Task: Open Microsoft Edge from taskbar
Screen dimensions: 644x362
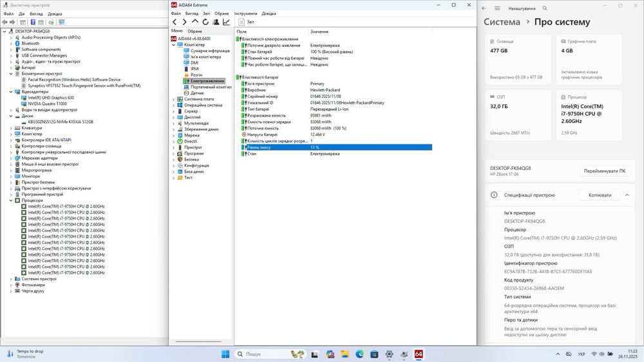Action: pyautogui.click(x=360, y=354)
